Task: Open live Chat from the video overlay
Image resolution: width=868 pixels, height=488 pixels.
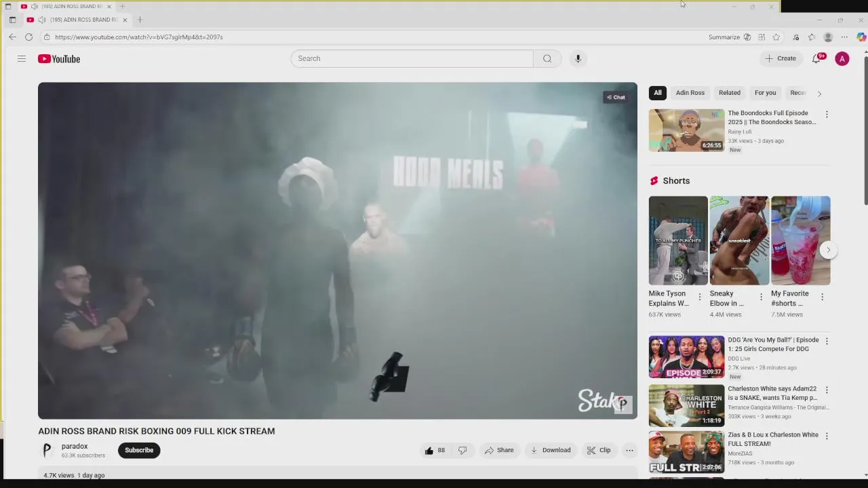Action: [616, 97]
